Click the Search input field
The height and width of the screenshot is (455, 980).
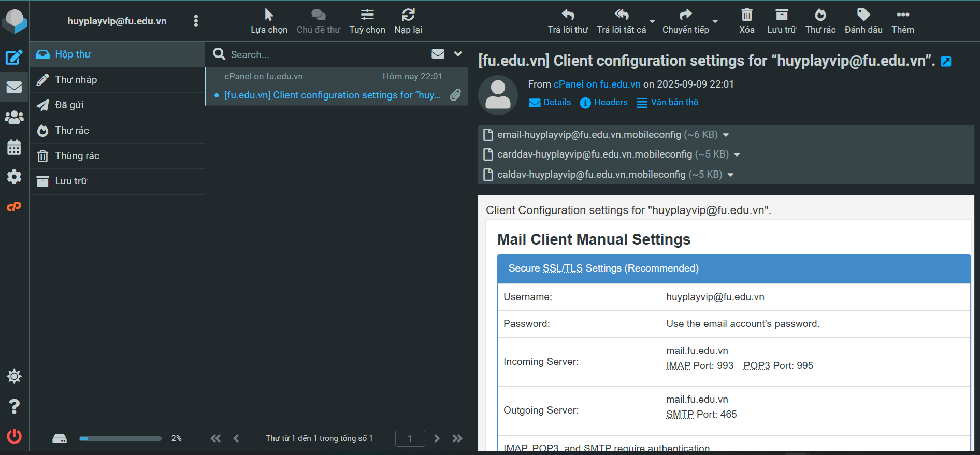tap(326, 54)
